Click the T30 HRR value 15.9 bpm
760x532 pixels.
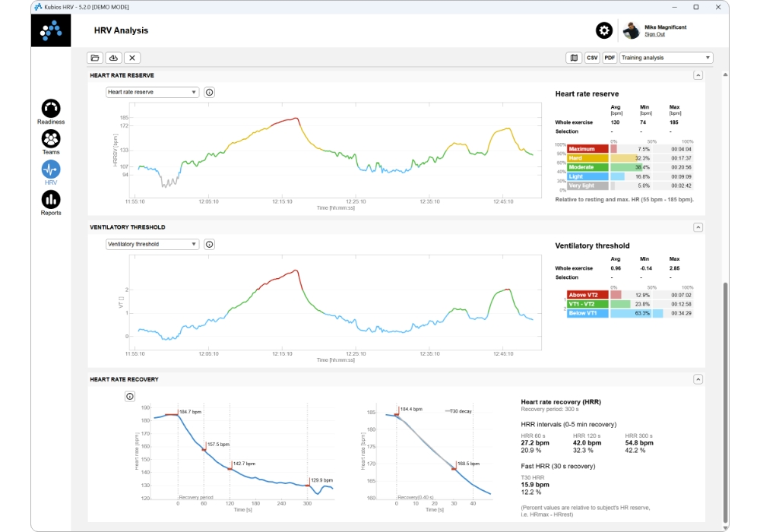click(x=535, y=485)
